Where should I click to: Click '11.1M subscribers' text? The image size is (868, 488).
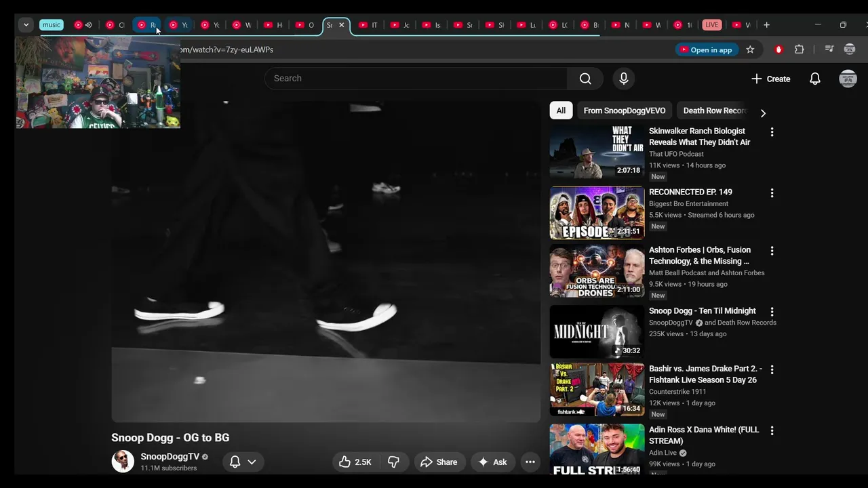coord(169,468)
